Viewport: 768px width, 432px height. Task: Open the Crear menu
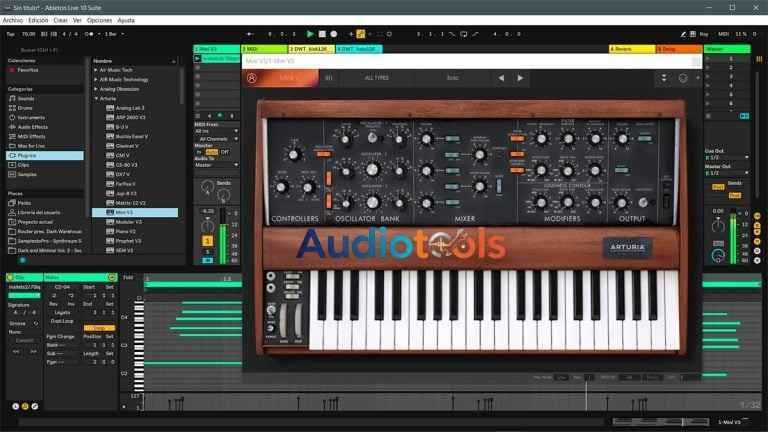tap(60, 20)
